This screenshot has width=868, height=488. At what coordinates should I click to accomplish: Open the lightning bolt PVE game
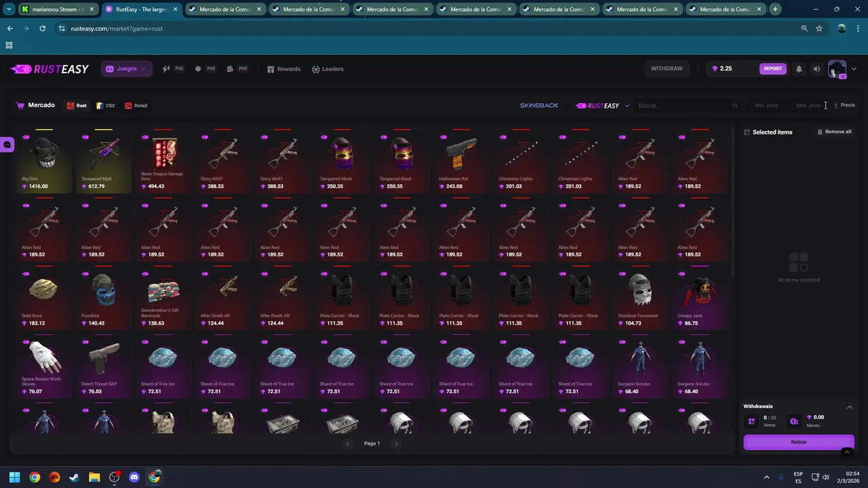(x=174, y=68)
